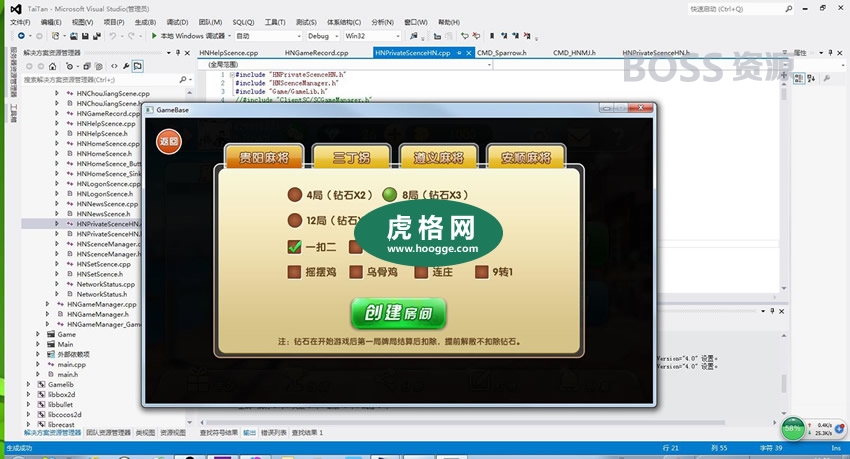Expand the Main folder node
Viewport: 850px width, 459px height.
click(37, 344)
